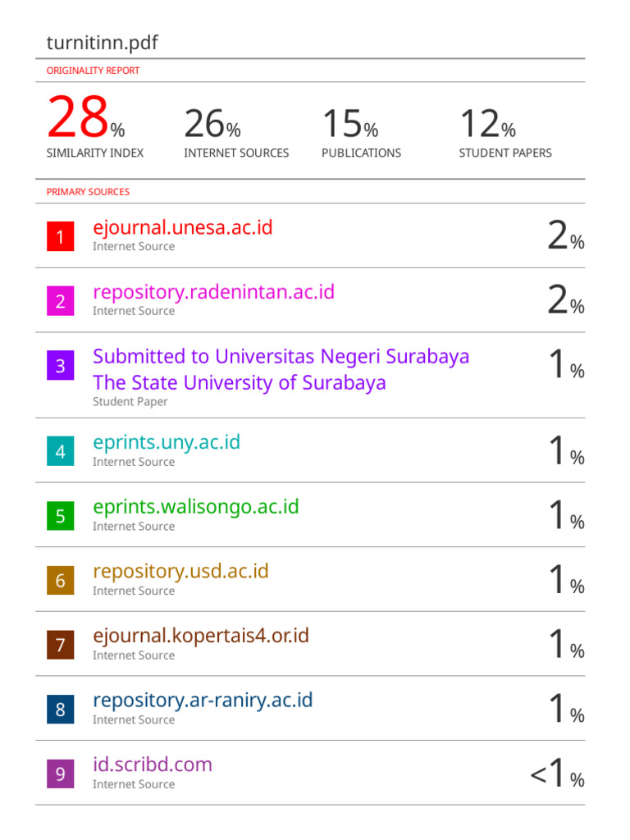Open the ejournal.kopertais4.or.id source link
630x840 pixels.
(x=201, y=636)
